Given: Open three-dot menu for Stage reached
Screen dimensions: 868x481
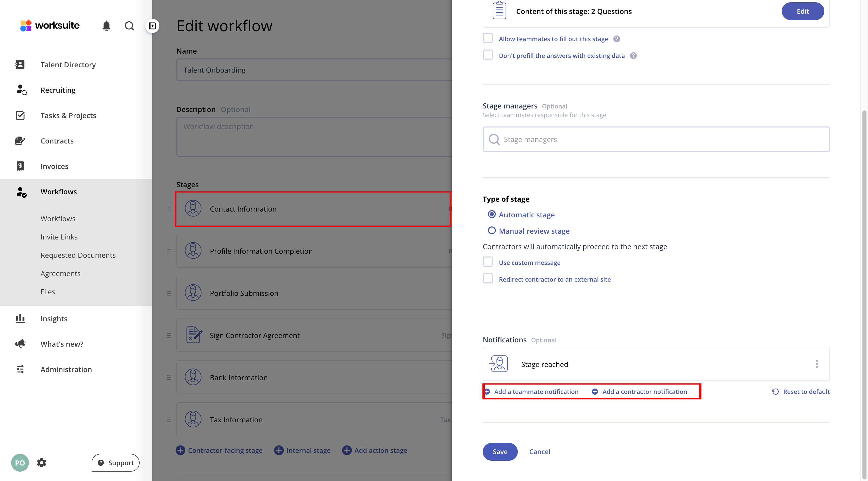Looking at the screenshot, I should click(816, 364).
